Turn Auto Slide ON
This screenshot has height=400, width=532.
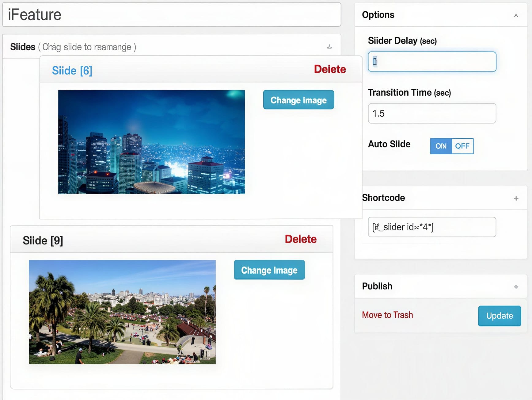tap(441, 146)
